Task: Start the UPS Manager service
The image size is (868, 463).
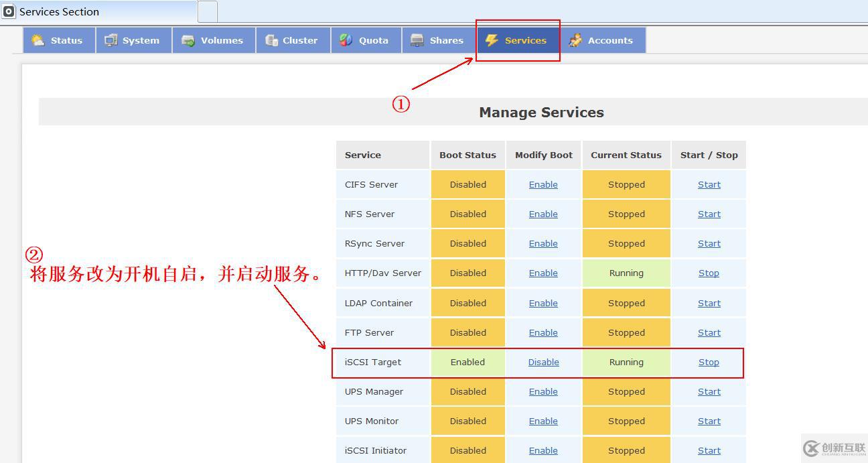Action: (709, 392)
